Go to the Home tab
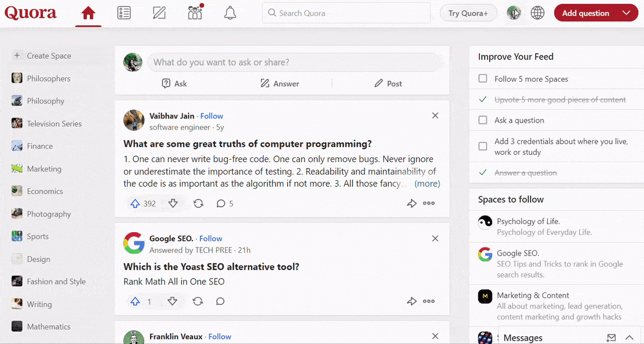Viewport: 644px width, 344px height. coord(88,13)
